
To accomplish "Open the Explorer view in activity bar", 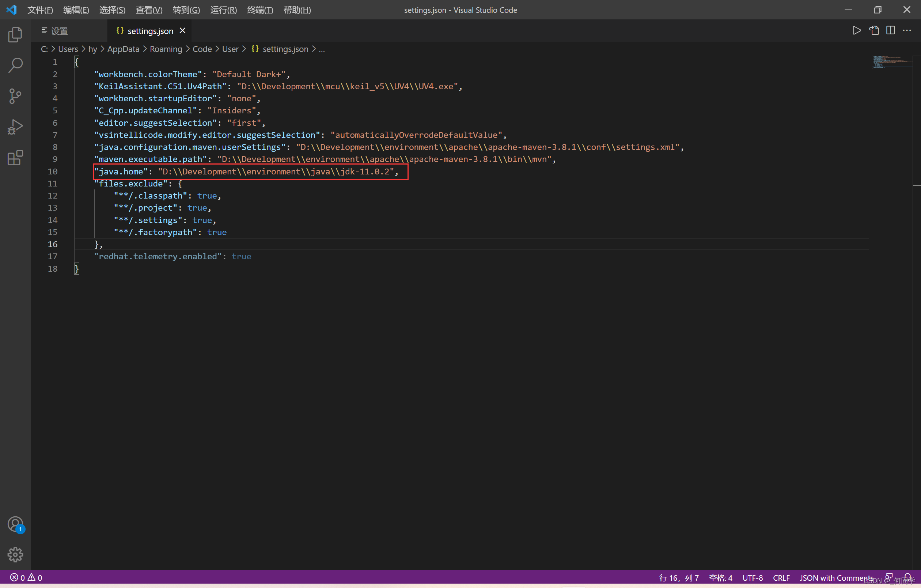I will pos(15,35).
